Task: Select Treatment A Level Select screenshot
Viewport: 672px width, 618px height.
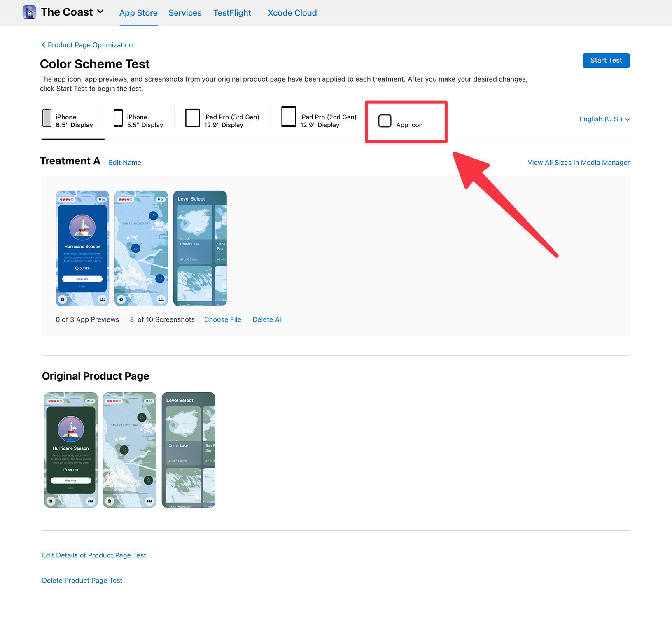Action: point(200,248)
